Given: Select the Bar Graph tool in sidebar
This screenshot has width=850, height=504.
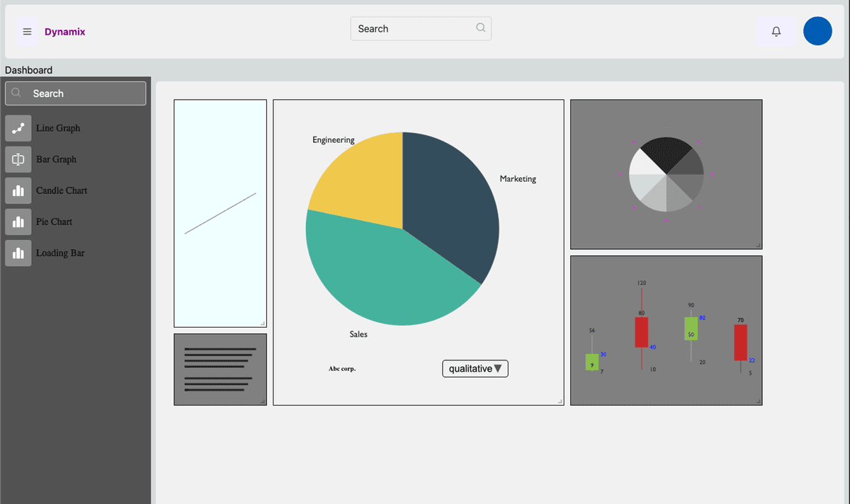Looking at the screenshot, I should tap(56, 159).
